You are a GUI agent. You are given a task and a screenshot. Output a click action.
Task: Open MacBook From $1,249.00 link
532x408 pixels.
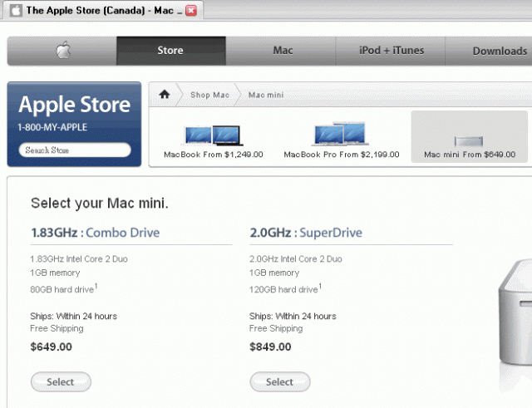point(214,155)
